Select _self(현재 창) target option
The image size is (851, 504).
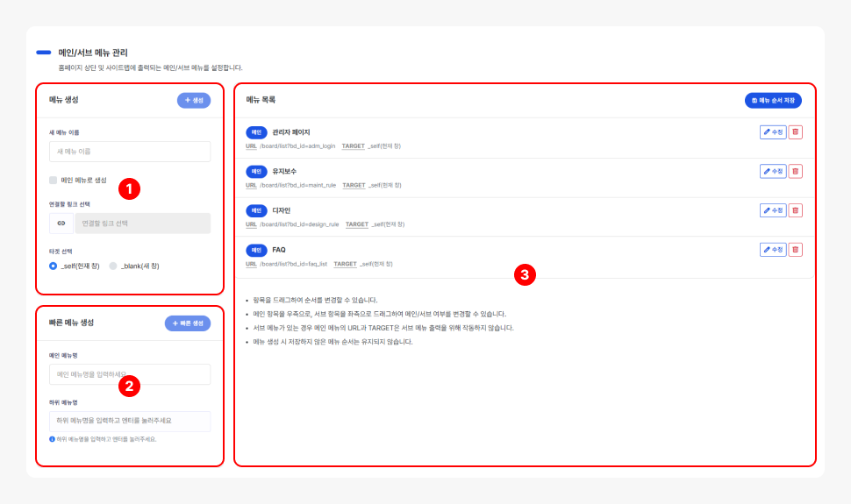point(54,266)
